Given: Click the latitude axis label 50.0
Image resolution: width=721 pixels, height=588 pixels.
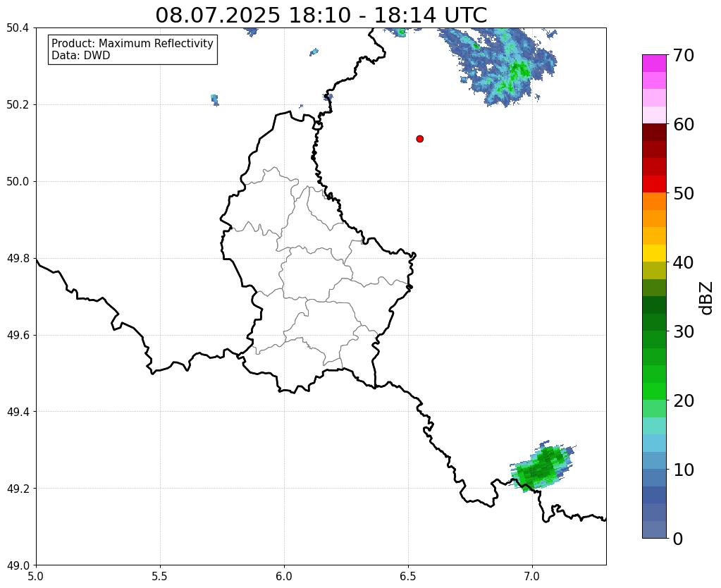Looking at the screenshot, I should point(18,181).
